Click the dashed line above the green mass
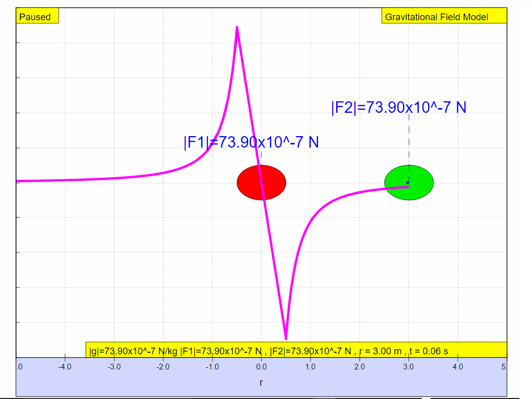 409,140
